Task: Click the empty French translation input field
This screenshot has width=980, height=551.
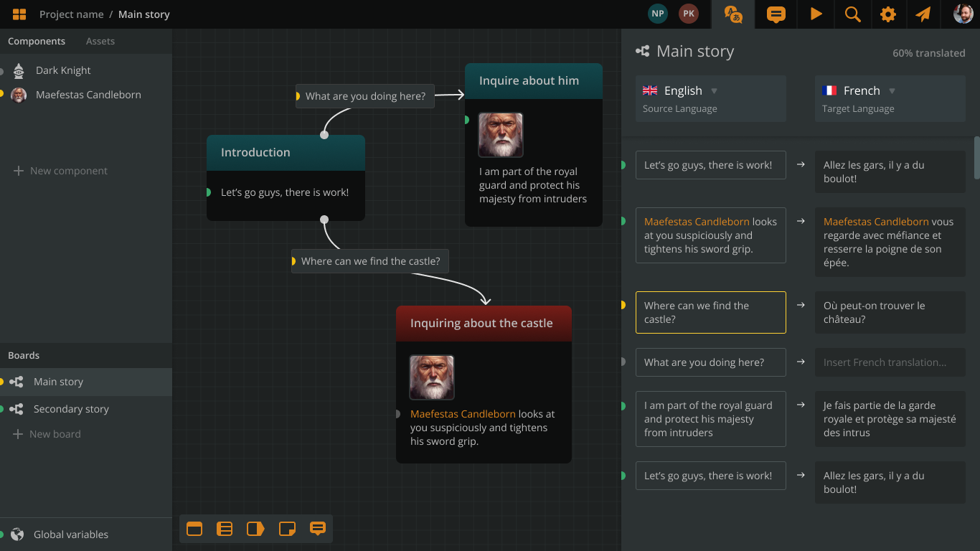Action: [x=890, y=362]
